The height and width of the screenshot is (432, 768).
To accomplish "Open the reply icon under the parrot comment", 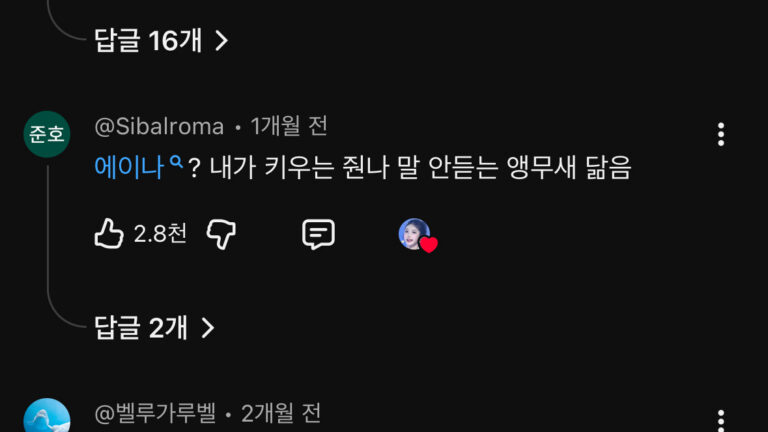I will coord(318,234).
